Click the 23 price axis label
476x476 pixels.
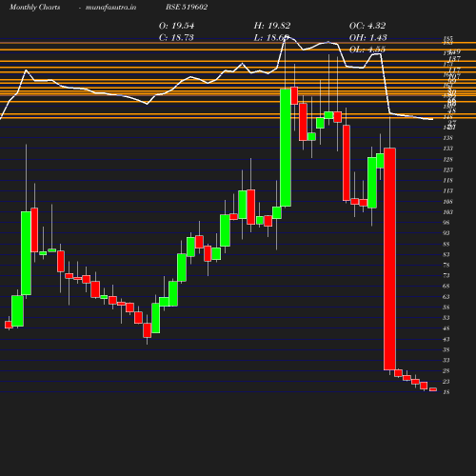tap(446, 382)
